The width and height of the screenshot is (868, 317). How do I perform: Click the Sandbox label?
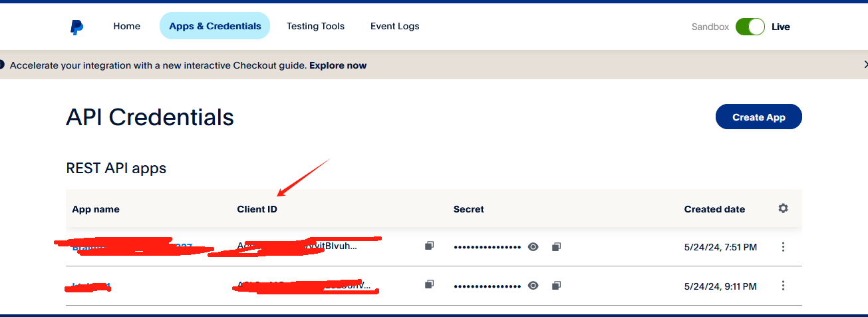click(710, 27)
